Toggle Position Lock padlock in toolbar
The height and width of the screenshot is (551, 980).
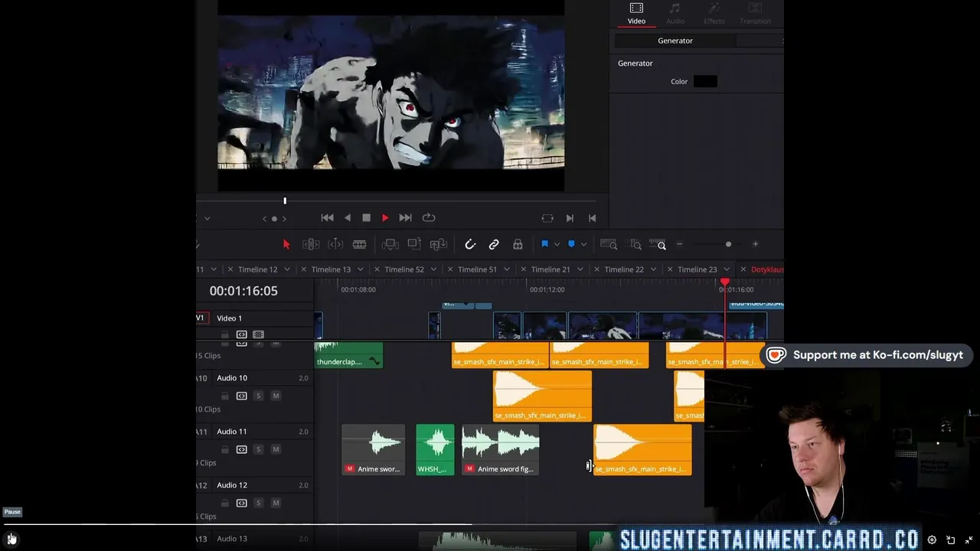pyautogui.click(x=518, y=244)
